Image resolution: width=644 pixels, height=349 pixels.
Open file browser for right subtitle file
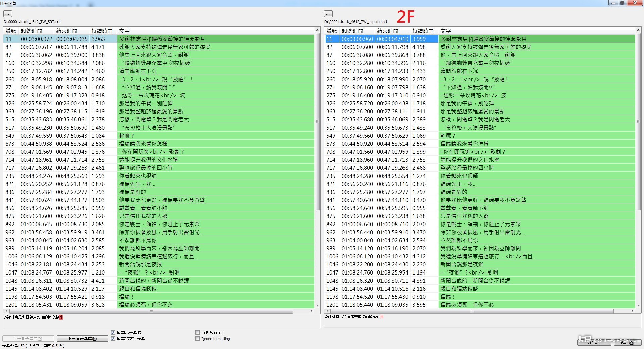(328, 14)
